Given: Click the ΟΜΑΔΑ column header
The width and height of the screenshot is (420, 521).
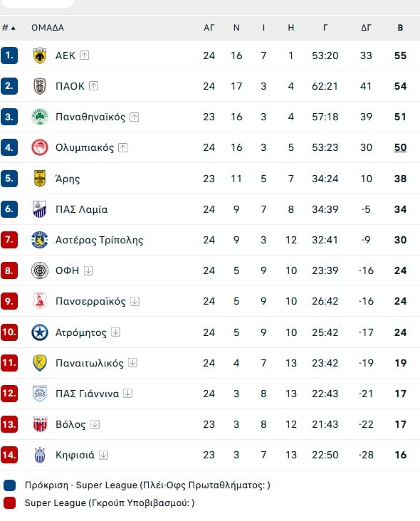Looking at the screenshot, I should [x=48, y=28].
